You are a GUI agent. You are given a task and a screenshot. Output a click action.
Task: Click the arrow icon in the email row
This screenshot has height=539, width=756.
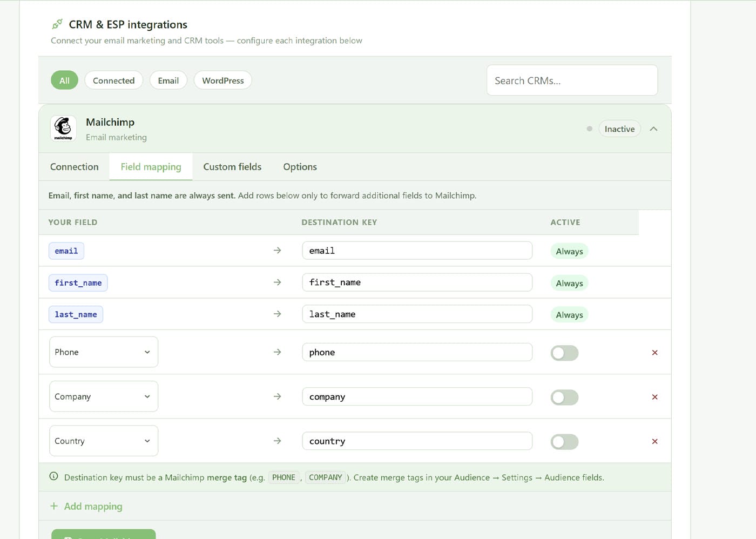tap(278, 251)
